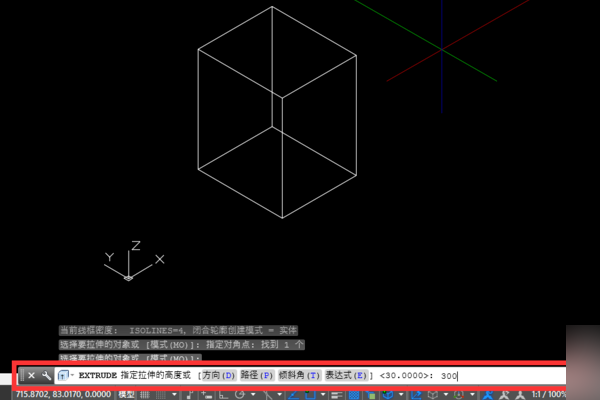This screenshot has height=400, width=600.
Task: Open isometric drafting plane dropdown
Action: (x=279, y=394)
